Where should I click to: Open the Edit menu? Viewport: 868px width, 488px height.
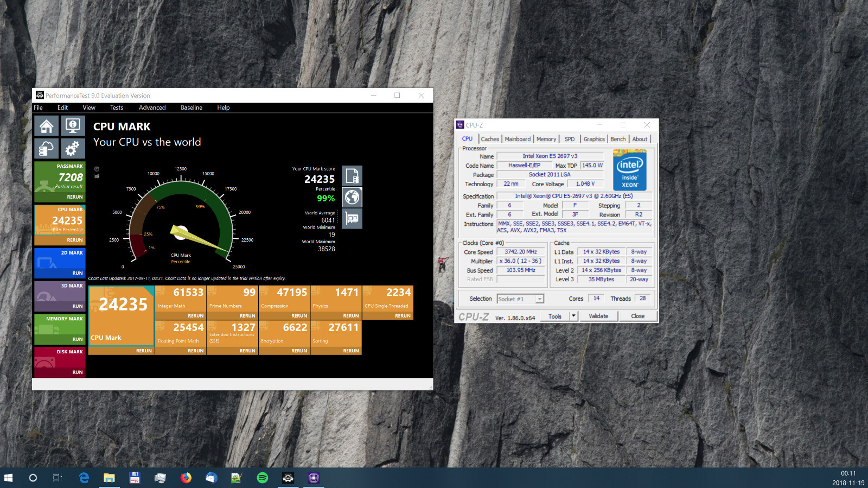point(62,107)
